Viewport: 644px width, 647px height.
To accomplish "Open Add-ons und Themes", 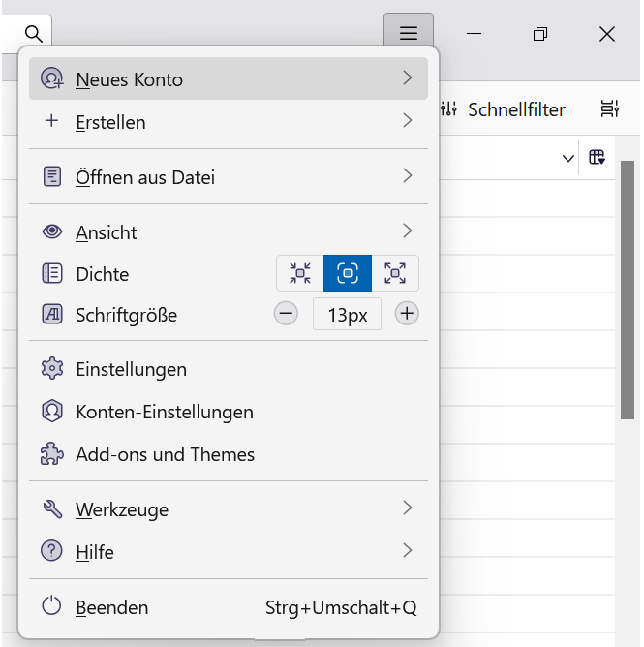I will (x=165, y=454).
